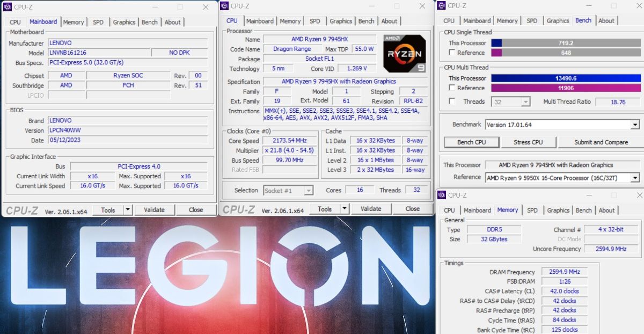Start the Stress CPU test
The height and width of the screenshot is (334, 644).
(x=529, y=142)
